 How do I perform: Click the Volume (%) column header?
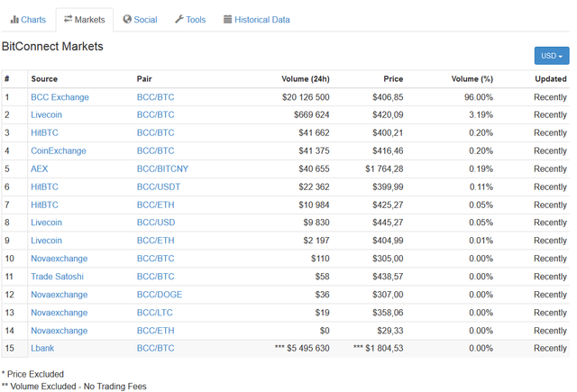(472, 79)
